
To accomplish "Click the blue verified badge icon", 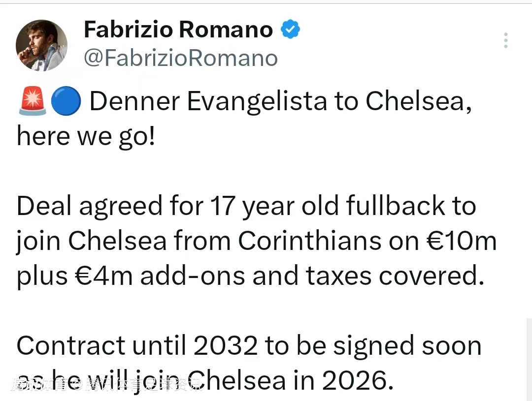I will click(290, 30).
